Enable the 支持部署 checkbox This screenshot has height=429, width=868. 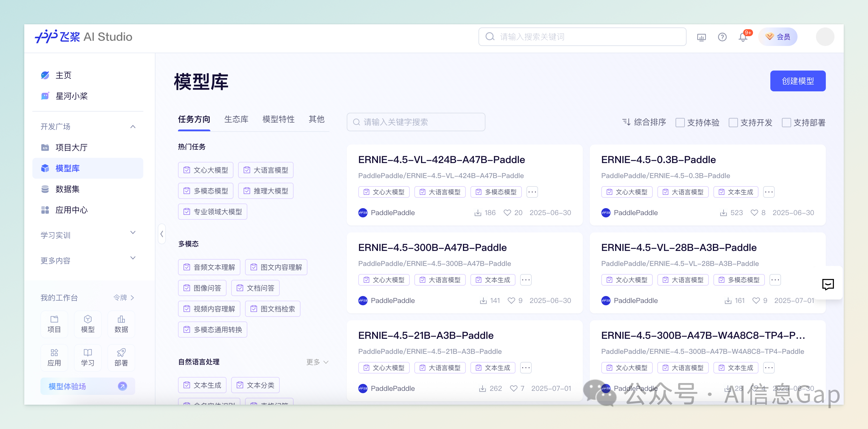(x=786, y=122)
